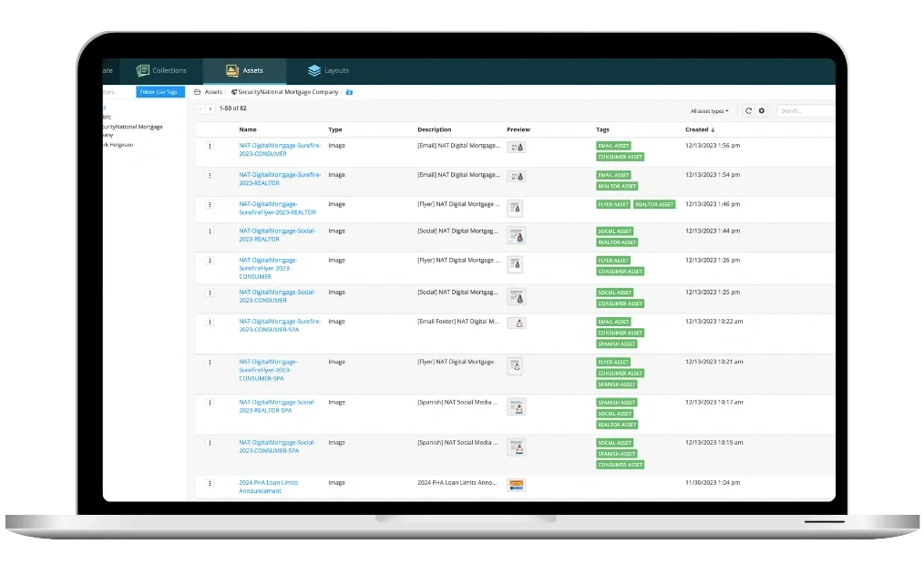The height and width of the screenshot is (575, 924).
Task: Click SecurityNational Mortgage Company in the breadcrumb
Action: click(x=287, y=92)
